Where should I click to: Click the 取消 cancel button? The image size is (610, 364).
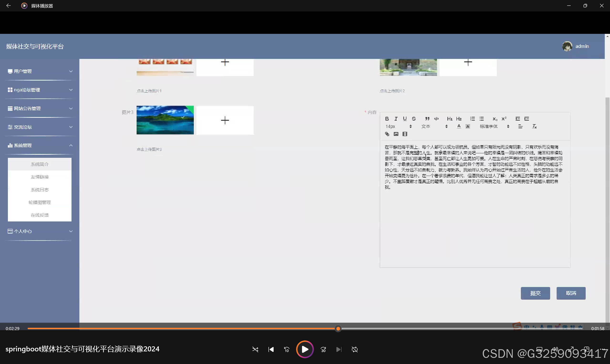(571, 293)
